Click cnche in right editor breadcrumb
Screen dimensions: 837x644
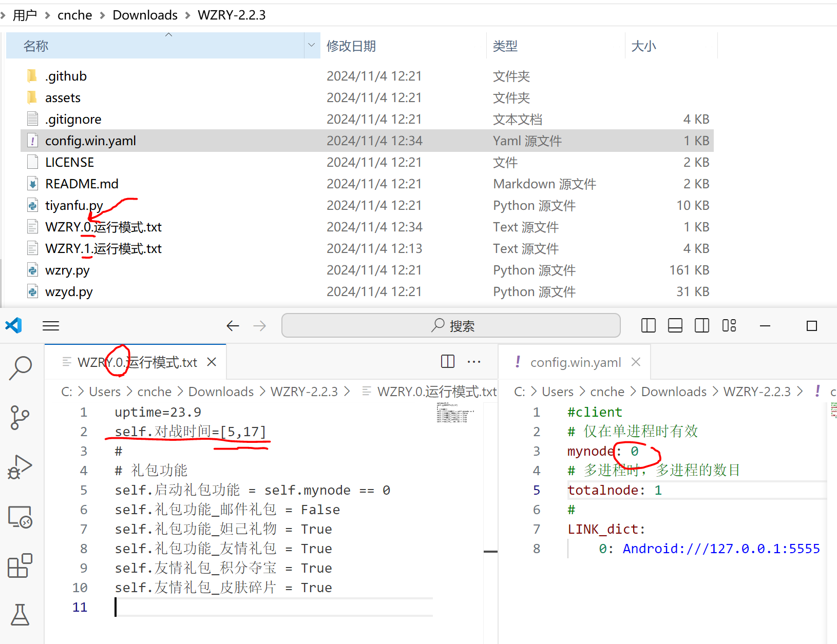(x=607, y=392)
